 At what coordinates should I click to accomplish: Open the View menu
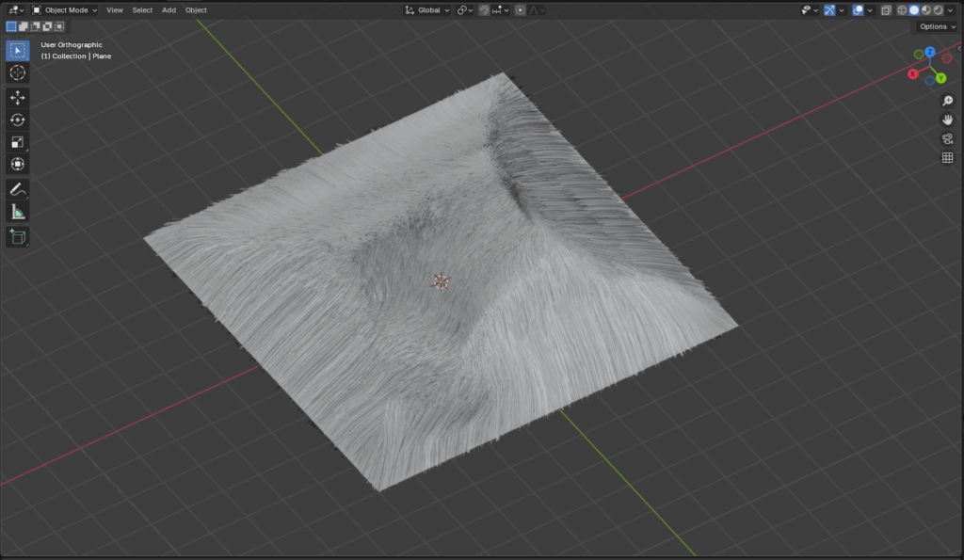pos(114,9)
